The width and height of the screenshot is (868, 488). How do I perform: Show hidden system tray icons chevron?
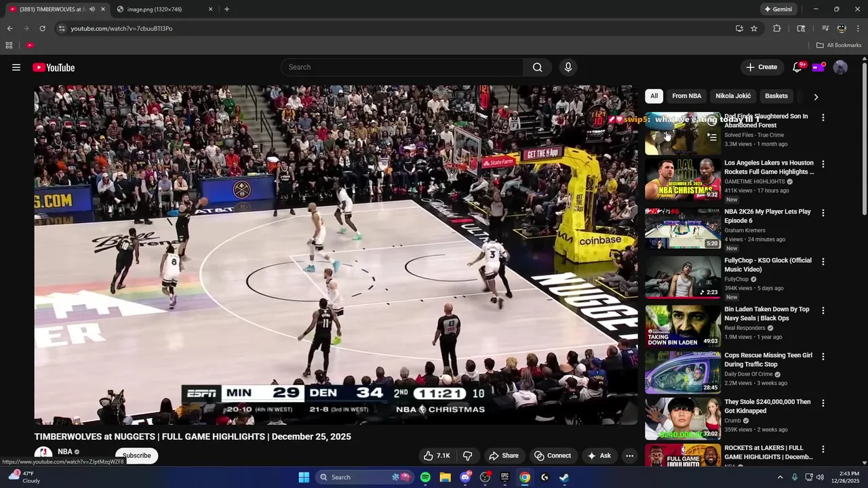click(780, 477)
